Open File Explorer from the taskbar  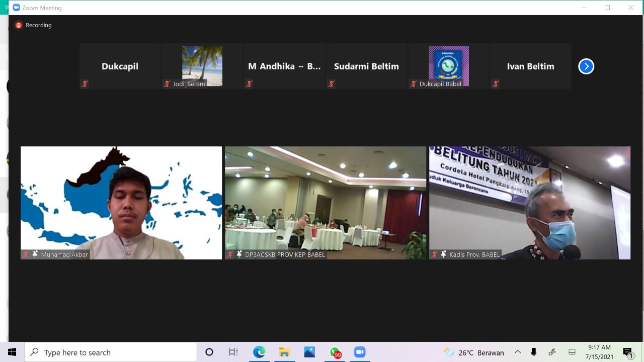tap(284, 352)
